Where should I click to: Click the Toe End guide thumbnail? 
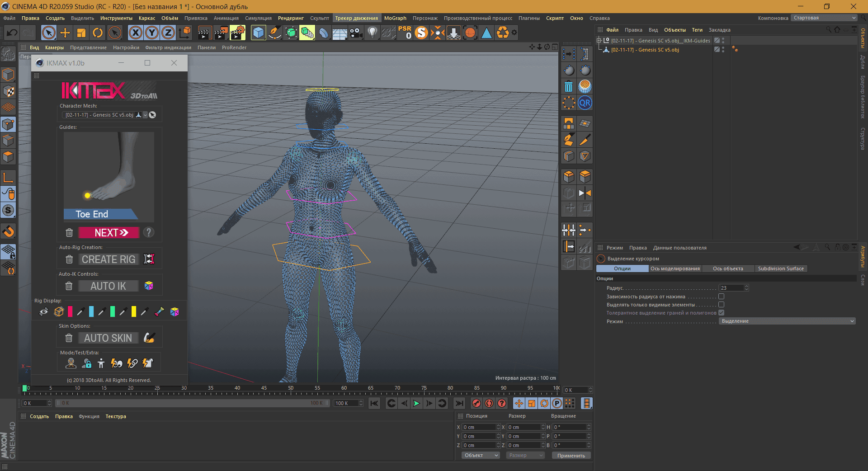click(x=108, y=176)
